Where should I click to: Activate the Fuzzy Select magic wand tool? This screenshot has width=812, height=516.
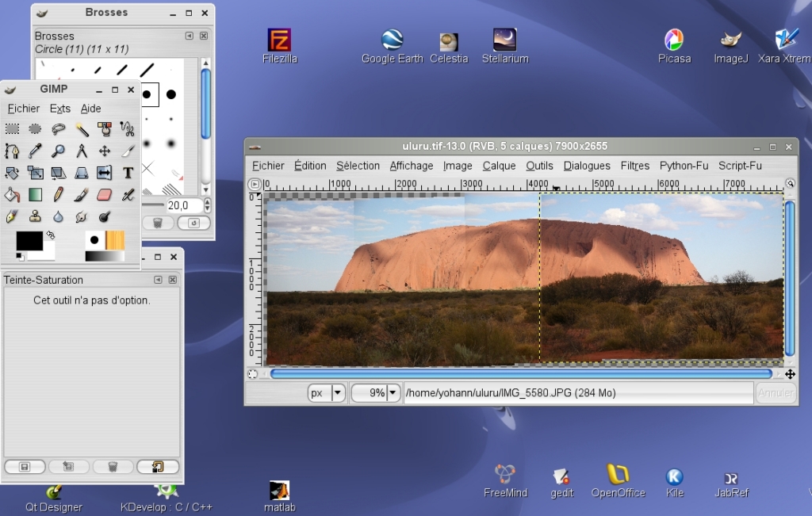(82, 128)
